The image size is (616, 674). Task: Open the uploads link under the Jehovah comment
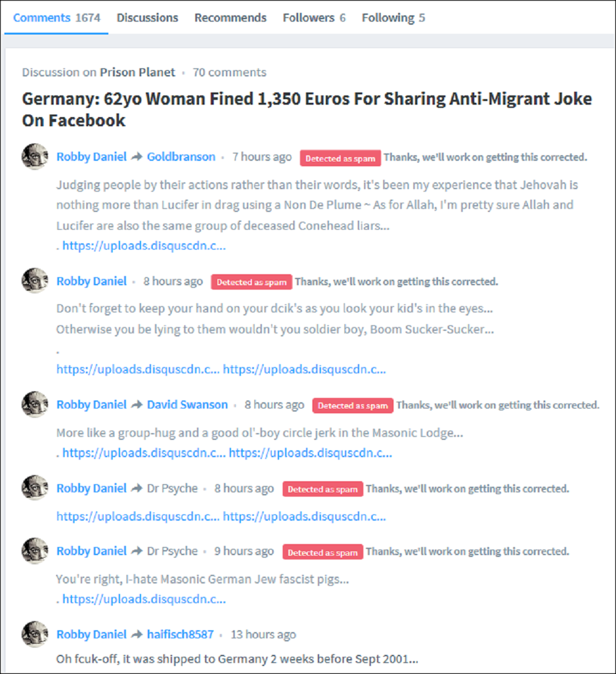click(x=144, y=245)
